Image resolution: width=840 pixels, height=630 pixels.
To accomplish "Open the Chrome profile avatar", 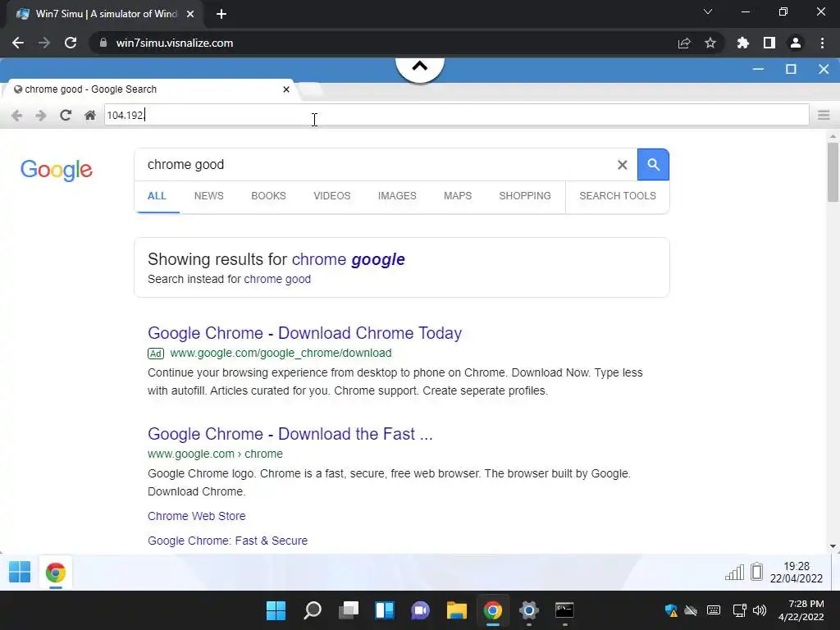I will (796, 43).
